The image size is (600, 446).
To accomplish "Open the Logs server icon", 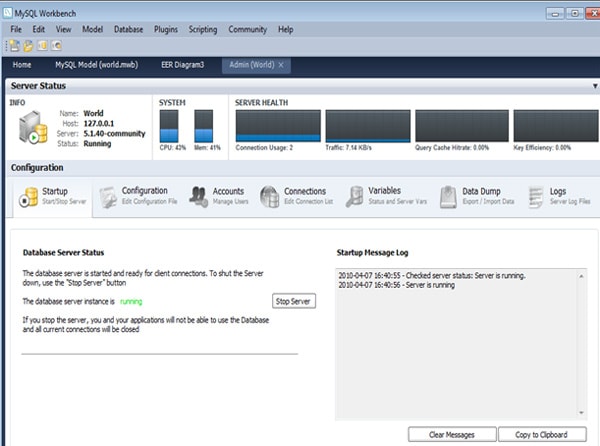I will click(x=536, y=197).
